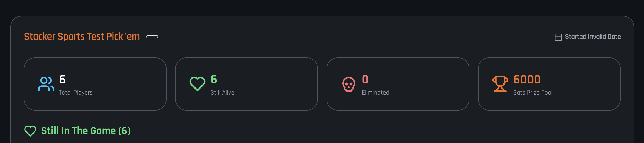The width and height of the screenshot is (644, 143).
Task: Select the Total Players stat card
Action: [95, 84]
